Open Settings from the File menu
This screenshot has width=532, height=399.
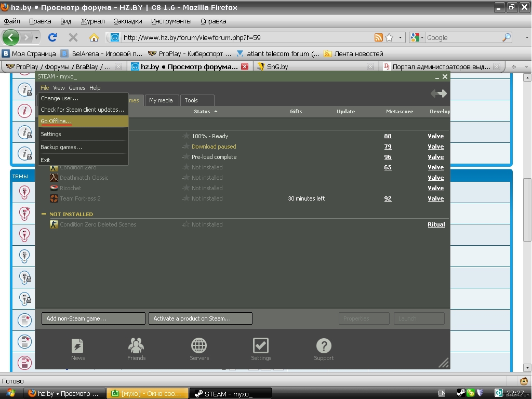click(x=84, y=134)
